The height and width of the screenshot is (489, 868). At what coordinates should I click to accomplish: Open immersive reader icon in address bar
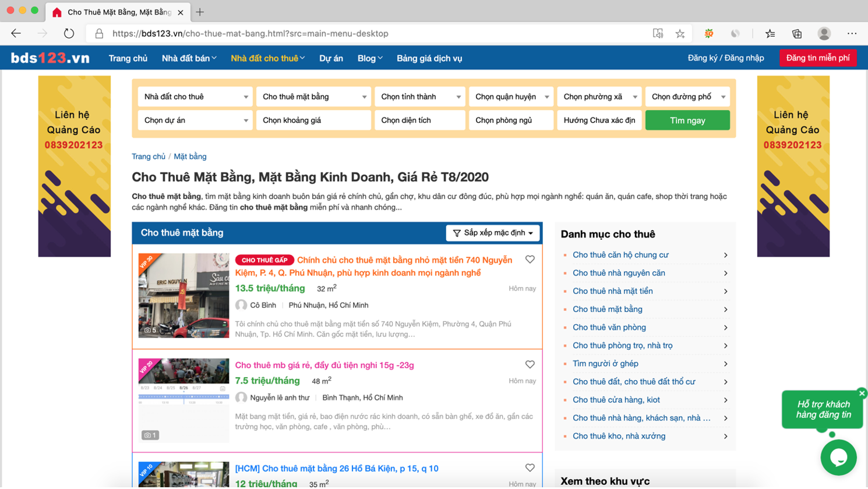(x=658, y=34)
